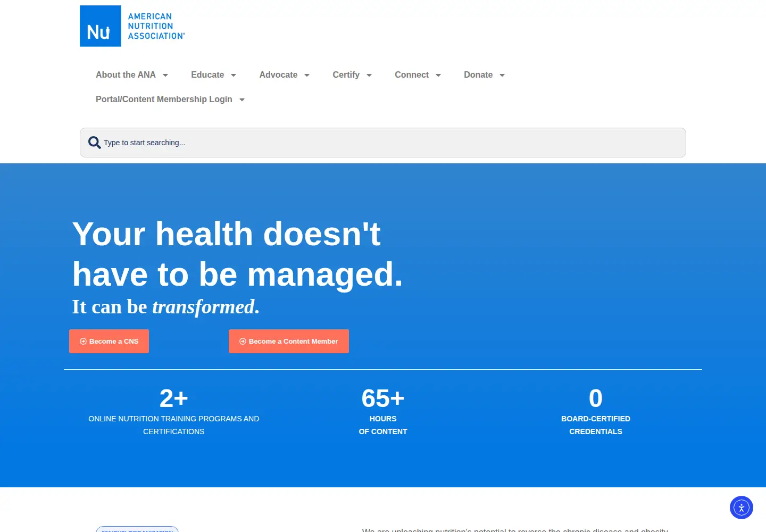Click the 'HOURS OF CONTENT' label

click(383, 425)
